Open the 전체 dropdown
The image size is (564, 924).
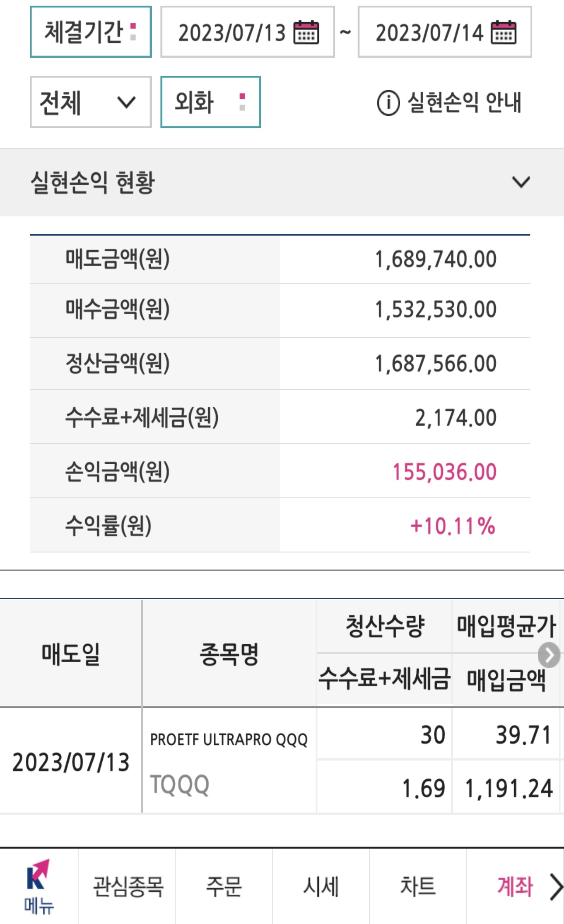91,102
